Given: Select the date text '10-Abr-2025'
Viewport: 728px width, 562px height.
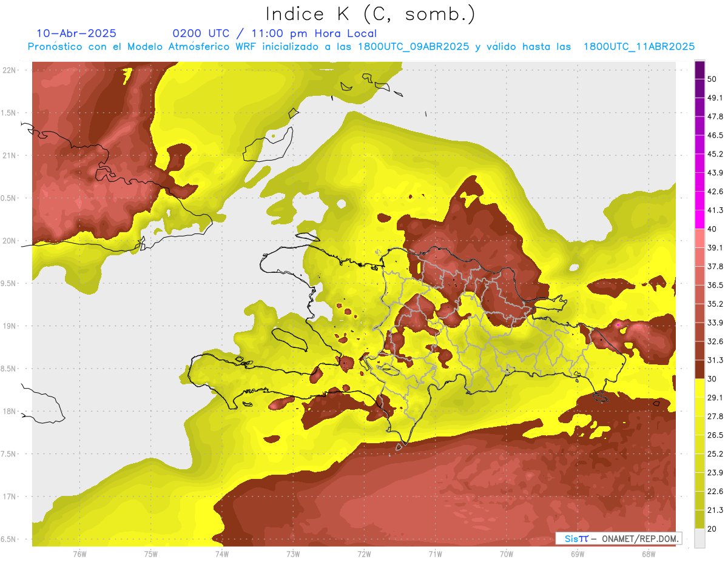Looking at the screenshot, I should 76,33.
